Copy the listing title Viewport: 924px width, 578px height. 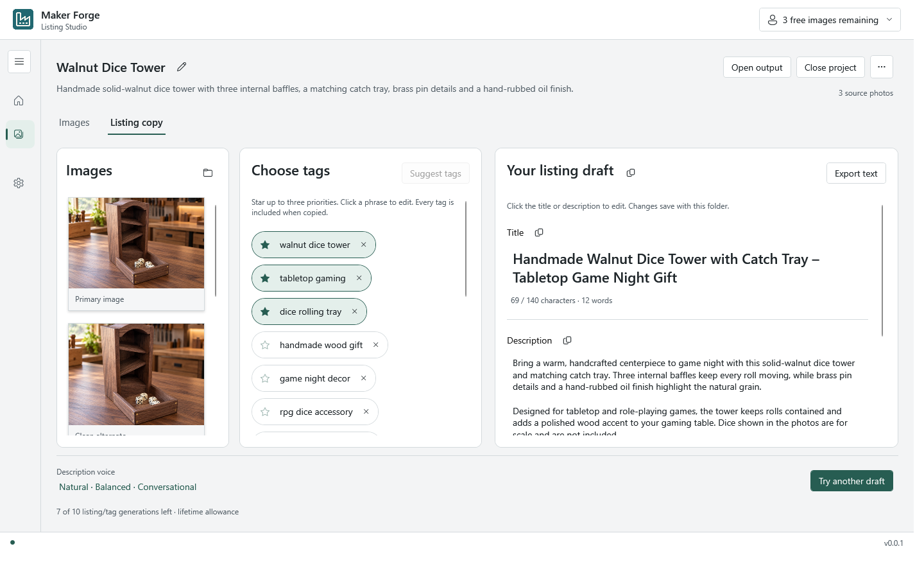pyautogui.click(x=539, y=232)
